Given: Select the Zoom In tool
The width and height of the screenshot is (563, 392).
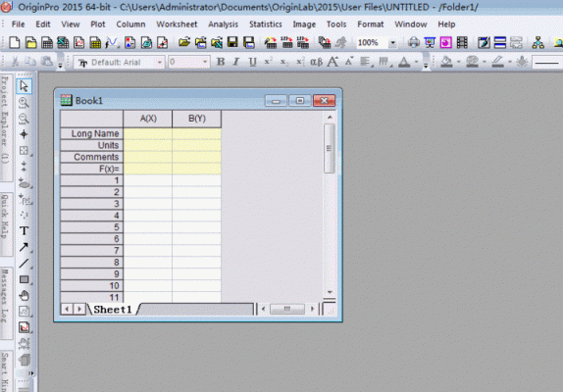Looking at the screenshot, I should (x=25, y=103).
